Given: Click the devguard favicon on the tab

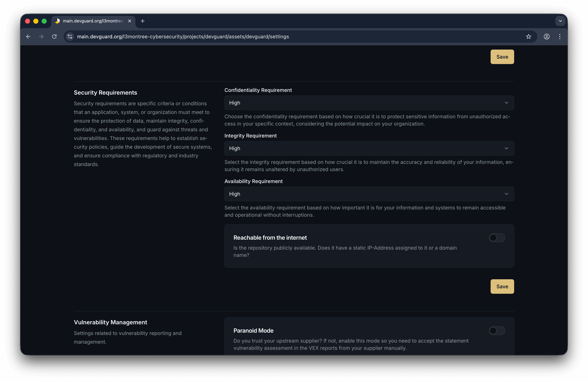Looking at the screenshot, I should tap(58, 21).
